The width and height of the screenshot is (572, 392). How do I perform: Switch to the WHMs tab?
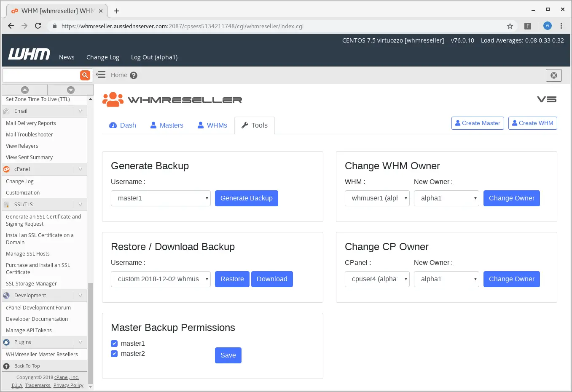point(212,125)
